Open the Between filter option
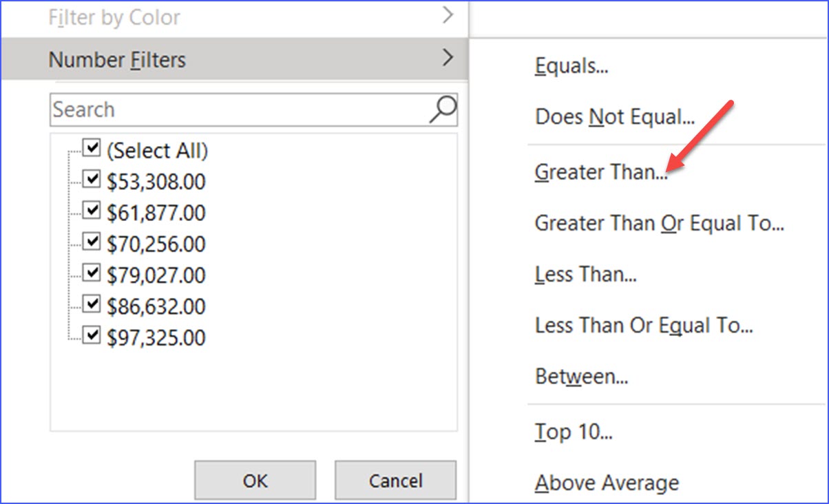 click(579, 376)
